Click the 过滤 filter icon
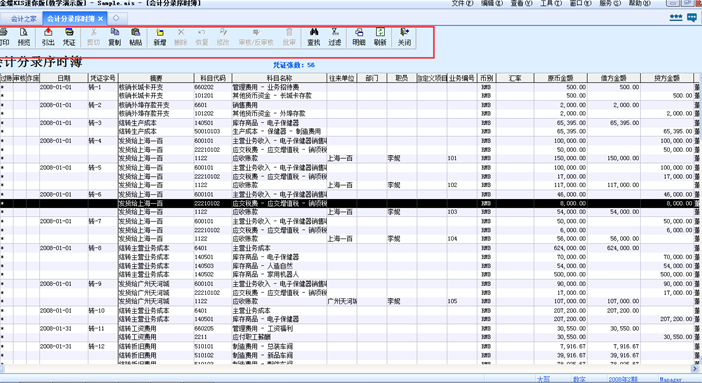 click(x=334, y=37)
